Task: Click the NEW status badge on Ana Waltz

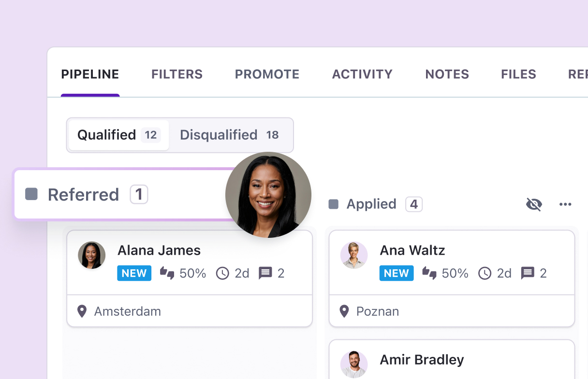Action: [x=397, y=273]
